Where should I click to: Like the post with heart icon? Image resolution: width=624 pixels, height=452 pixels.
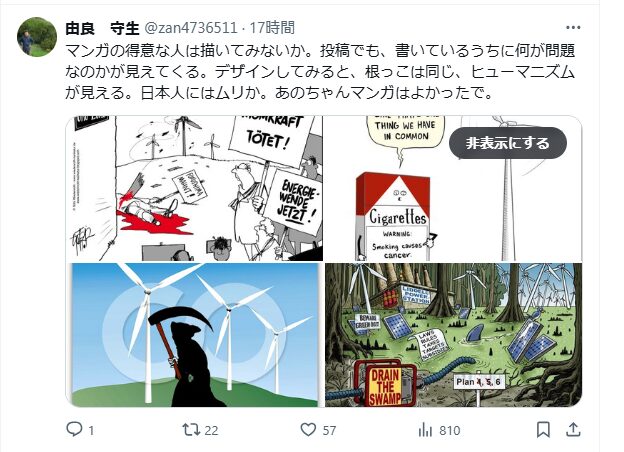(308, 430)
